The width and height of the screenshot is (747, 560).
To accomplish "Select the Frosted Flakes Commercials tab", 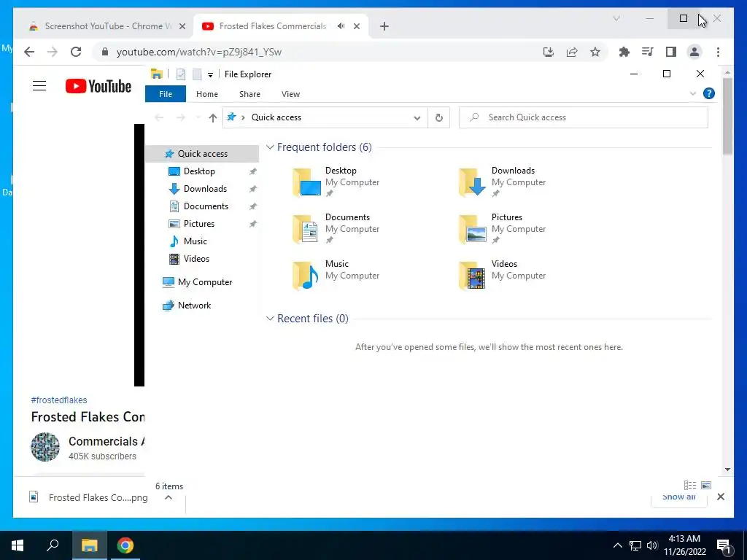I will [272, 26].
